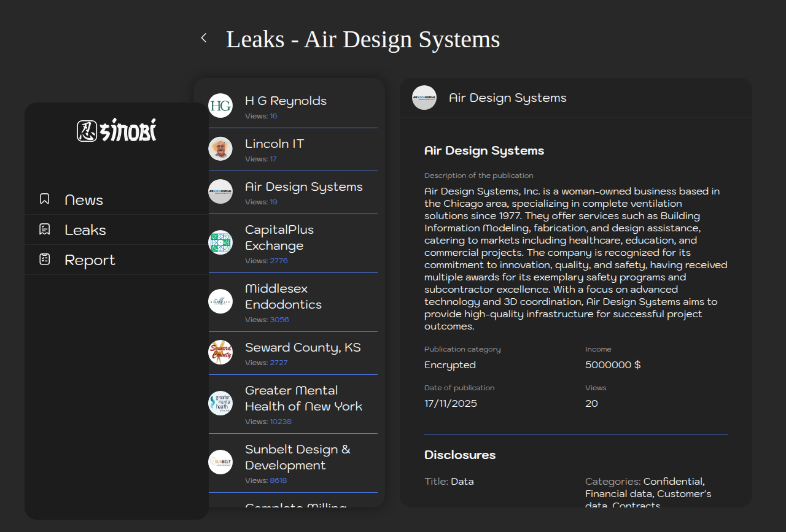Open the Sunbelt Design & Development entry
786x532 pixels.
pyautogui.click(x=297, y=457)
